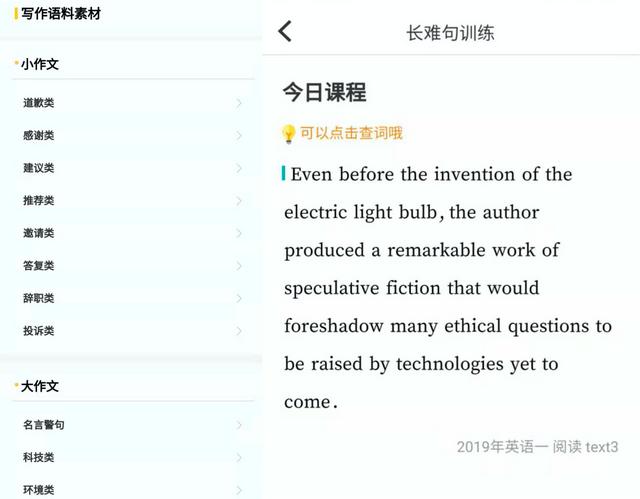Open the 道歉类 writing materials
This screenshot has width=640, height=499.
pos(39,103)
